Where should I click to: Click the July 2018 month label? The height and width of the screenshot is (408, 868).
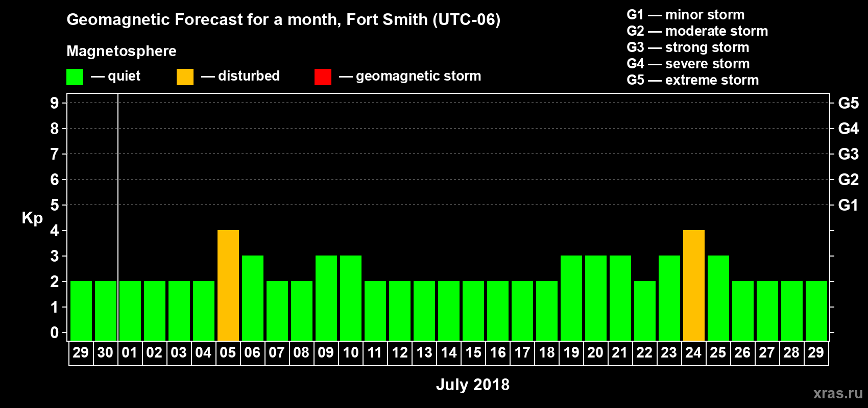[x=473, y=385]
